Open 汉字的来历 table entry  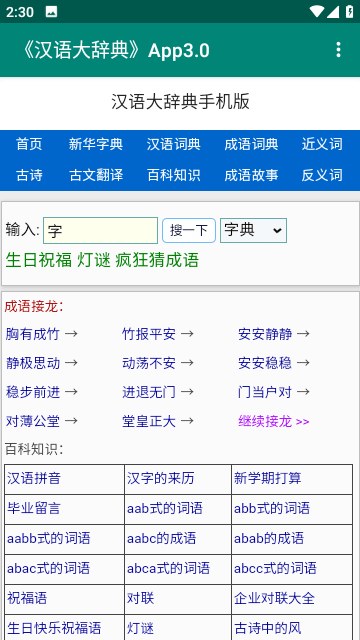tap(160, 478)
